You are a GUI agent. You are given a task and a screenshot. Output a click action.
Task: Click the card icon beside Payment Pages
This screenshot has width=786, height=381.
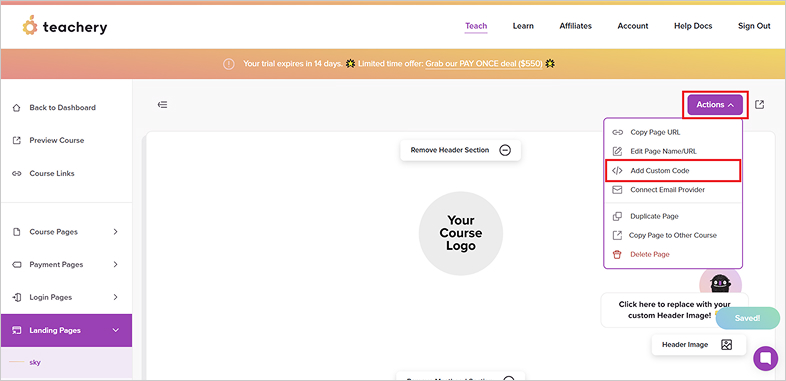(x=17, y=265)
